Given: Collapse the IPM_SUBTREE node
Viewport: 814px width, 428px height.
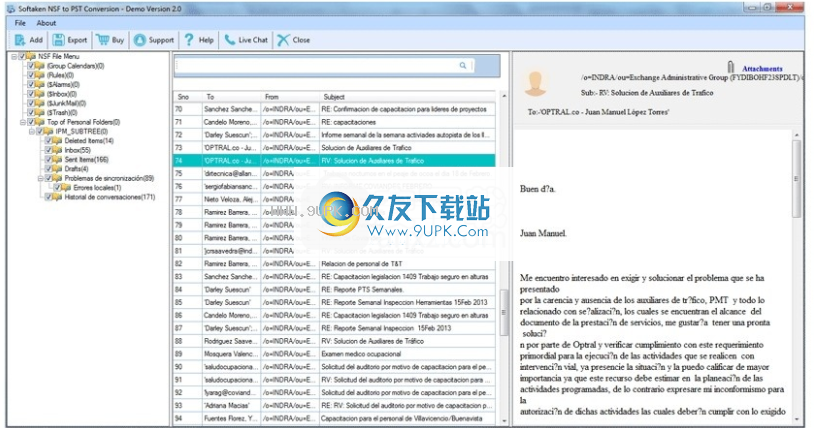Looking at the screenshot, I should coord(32,131).
